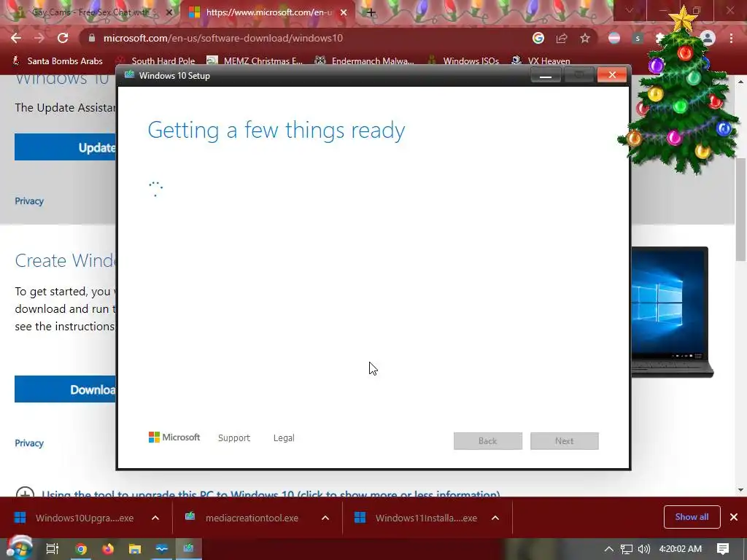Open volume control in system tray
This screenshot has width=747, height=560.
(x=643, y=549)
